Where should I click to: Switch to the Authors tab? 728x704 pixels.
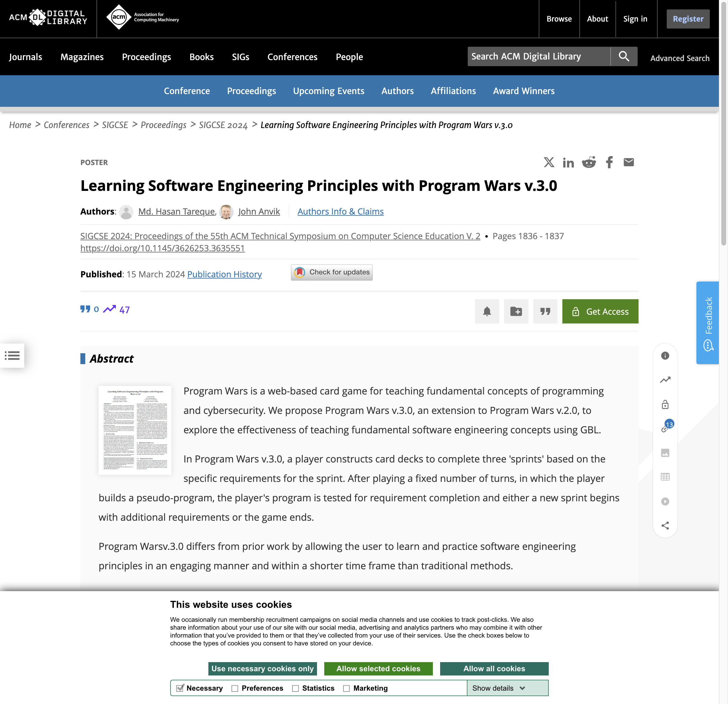[x=397, y=91]
